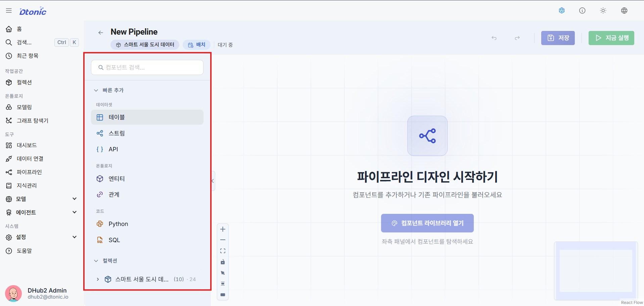Click the 저장 save button

click(558, 38)
